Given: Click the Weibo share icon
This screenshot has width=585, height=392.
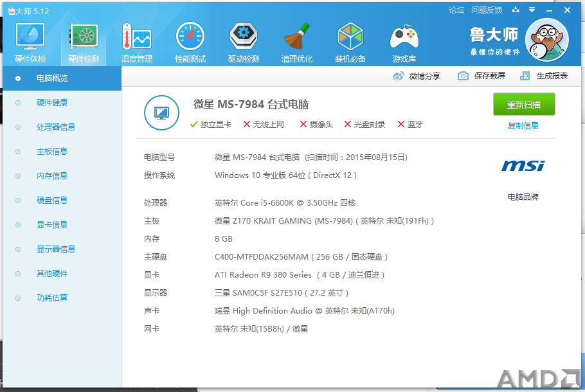Looking at the screenshot, I should (398, 76).
